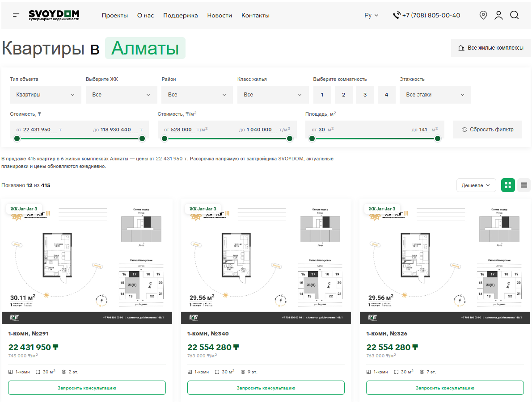
Task: Call the +7 (708) 805-00-40 number
Action: pos(431,15)
